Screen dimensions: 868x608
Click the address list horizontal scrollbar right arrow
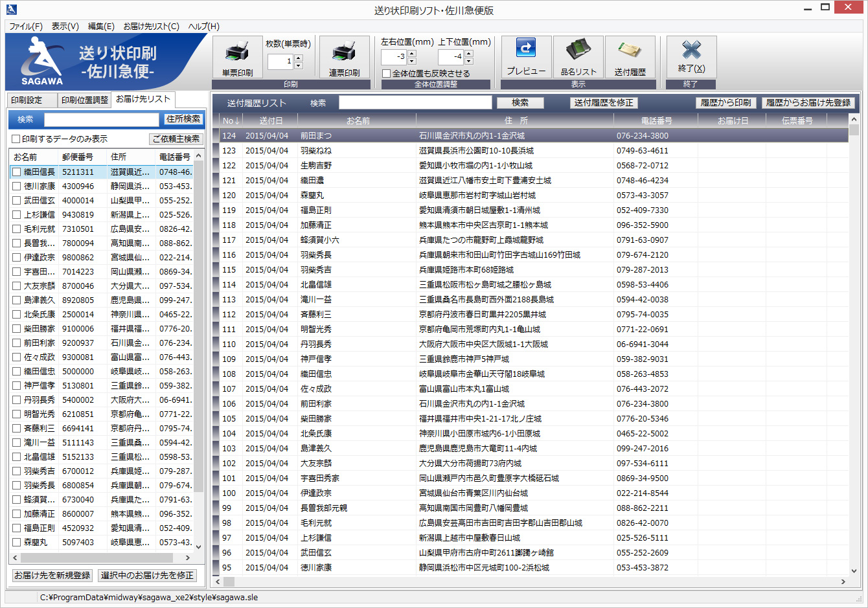point(188,557)
